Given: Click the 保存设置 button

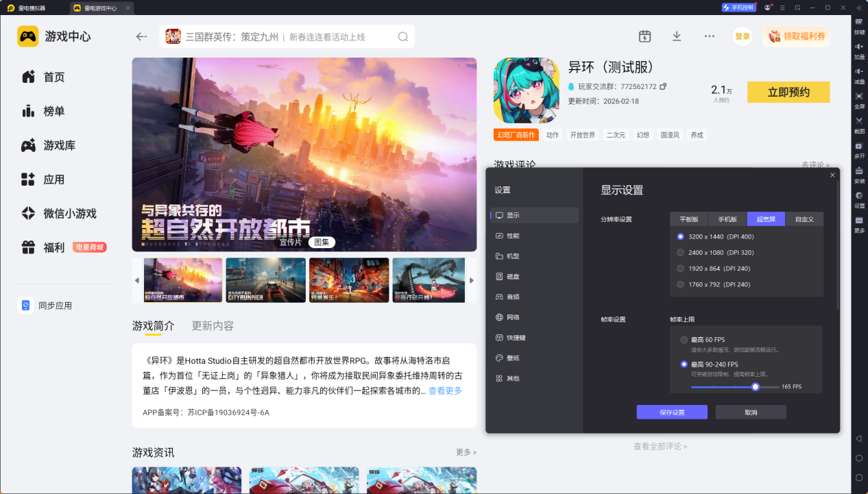Looking at the screenshot, I should [x=672, y=412].
